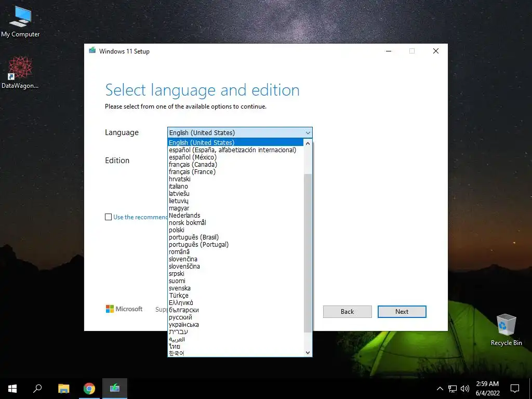Pick hrvatski from the language list

tap(235, 179)
